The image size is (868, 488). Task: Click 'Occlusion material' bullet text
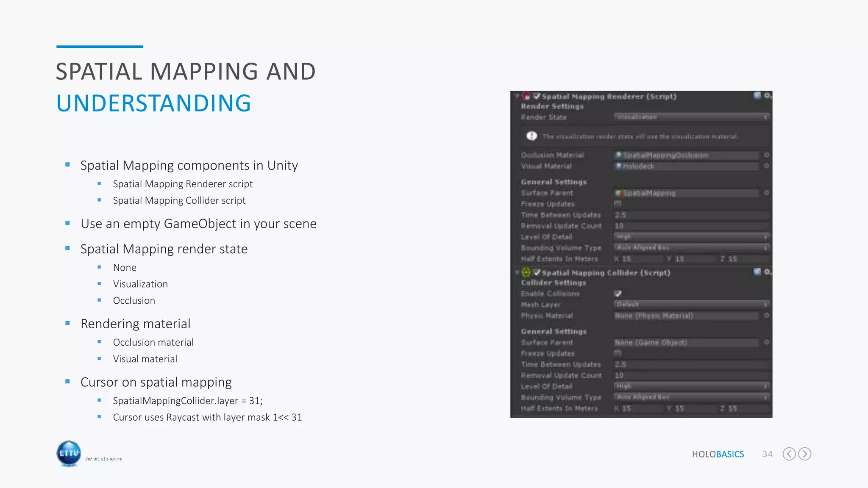pyautogui.click(x=153, y=342)
